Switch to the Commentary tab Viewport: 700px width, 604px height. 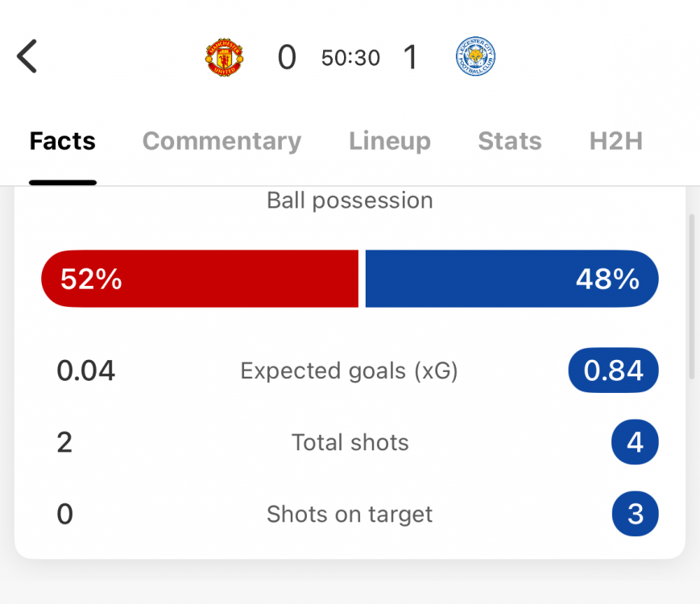point(222,141)
